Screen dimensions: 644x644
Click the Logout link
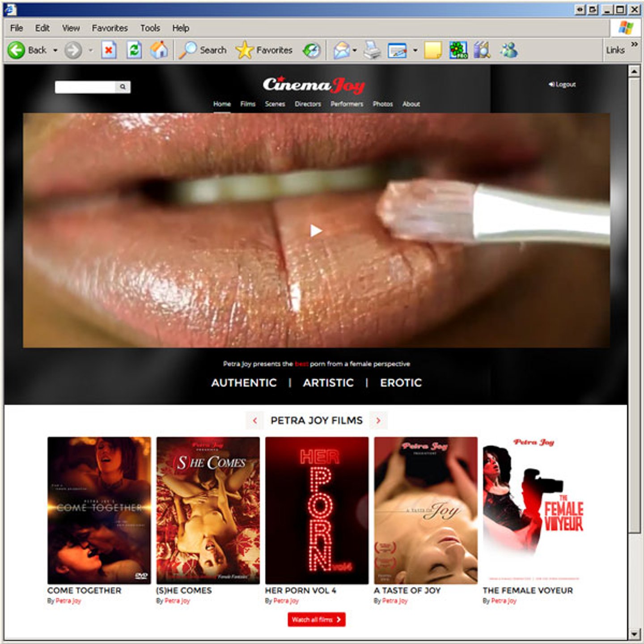562,84
